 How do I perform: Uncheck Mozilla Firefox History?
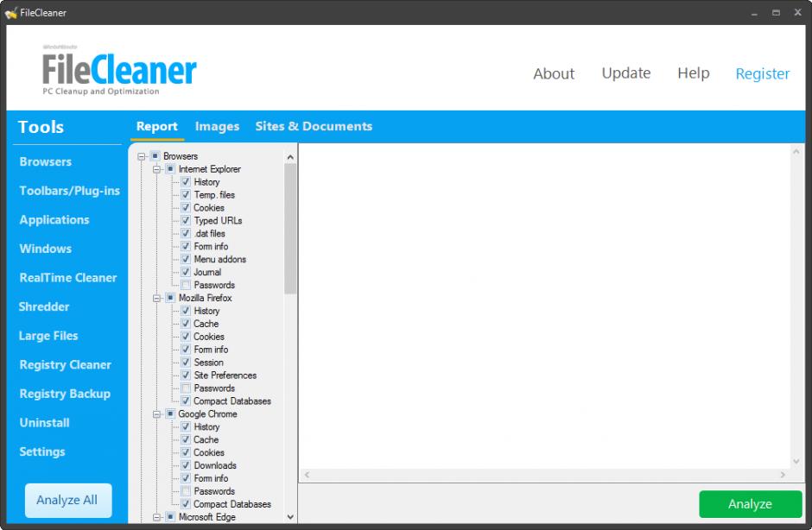(186, 311)
